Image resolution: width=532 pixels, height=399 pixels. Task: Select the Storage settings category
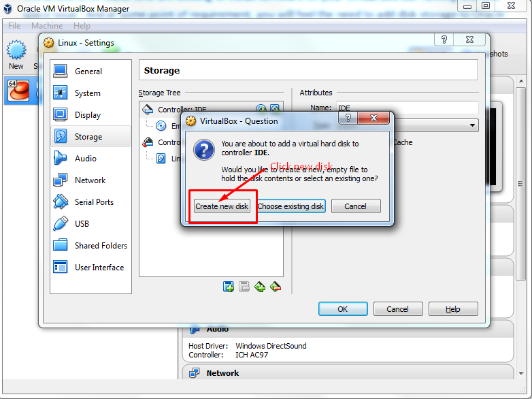point(90,136)
